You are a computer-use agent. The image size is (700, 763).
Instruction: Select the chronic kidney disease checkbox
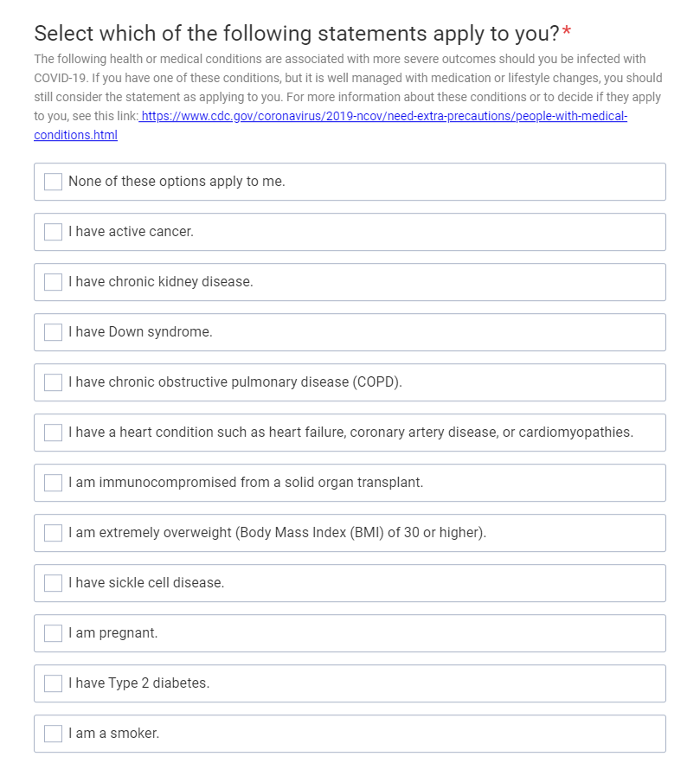53,282
